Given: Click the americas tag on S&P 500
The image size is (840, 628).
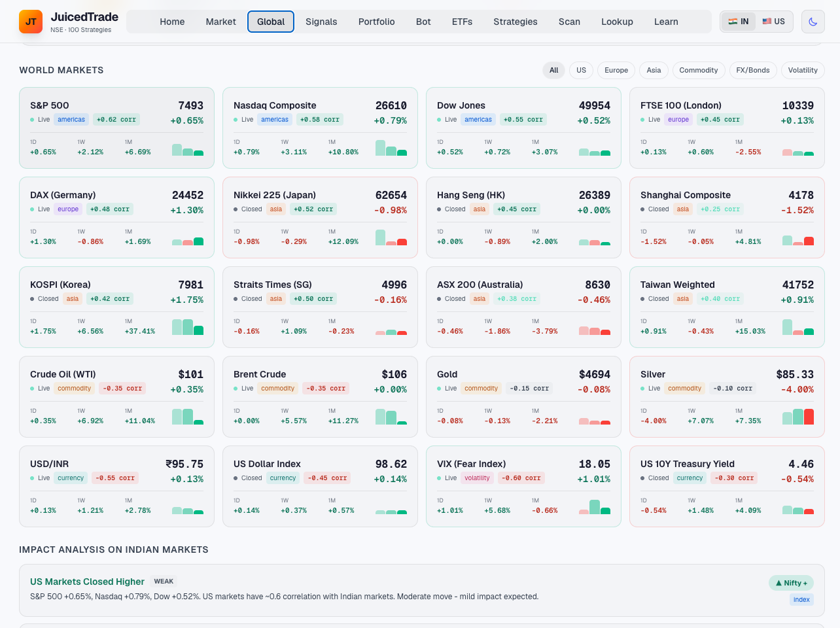Looking at the screenshot, I should (71, 120).
